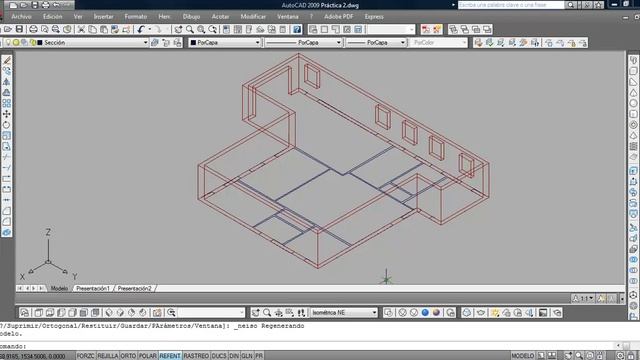Click the Copy icon in standard toolbar
640x360 pixels.
tap(93, 29)
